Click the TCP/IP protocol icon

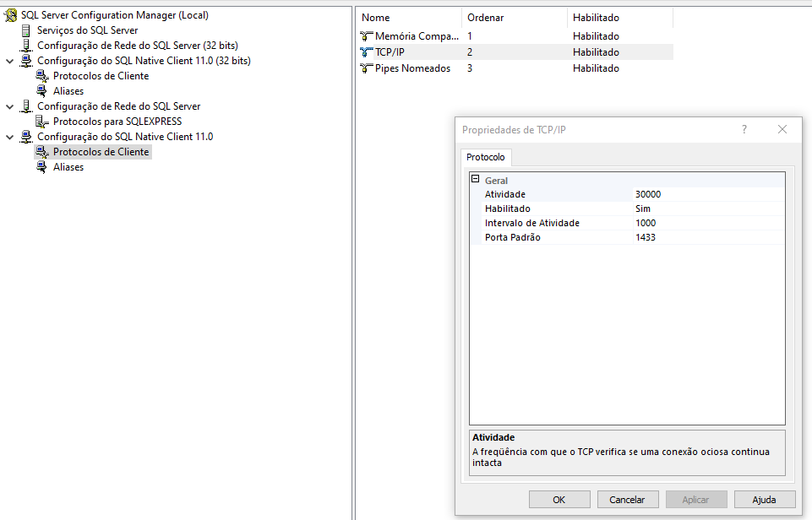point(366,52)
